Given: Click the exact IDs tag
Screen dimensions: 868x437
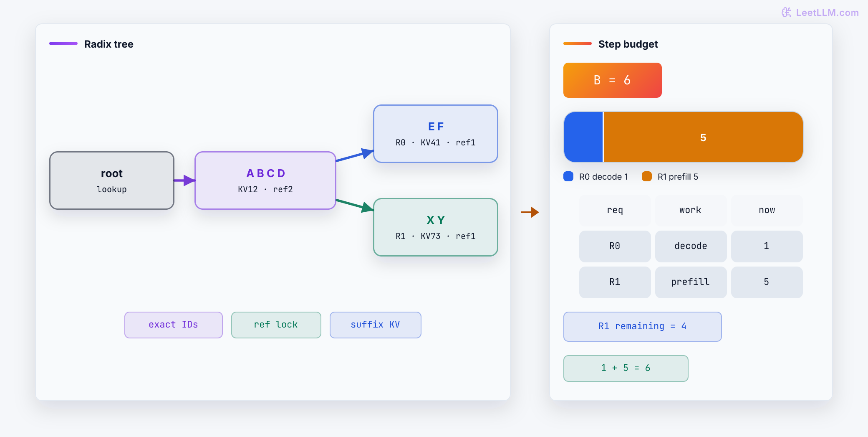Looking at the screenshot, I should point(174,325).
